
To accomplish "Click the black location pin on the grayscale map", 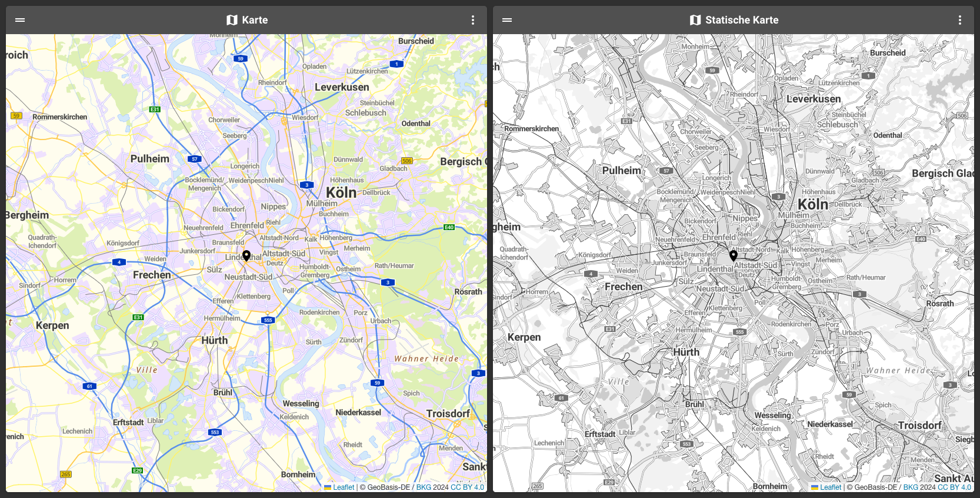I will point(733,255).
